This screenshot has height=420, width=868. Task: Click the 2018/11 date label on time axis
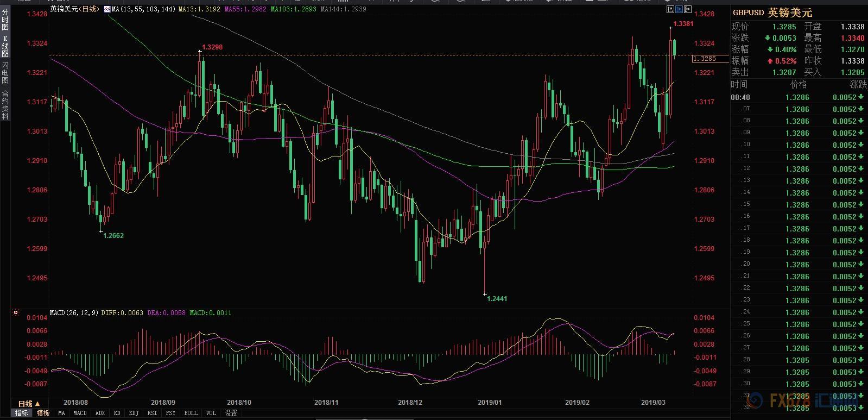tap(326, 403)
